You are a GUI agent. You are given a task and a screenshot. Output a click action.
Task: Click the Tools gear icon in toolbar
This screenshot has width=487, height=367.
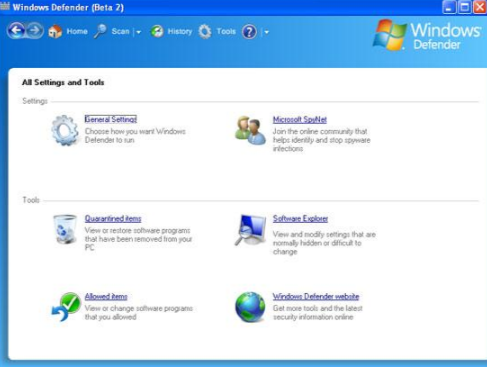click(205, 32)
